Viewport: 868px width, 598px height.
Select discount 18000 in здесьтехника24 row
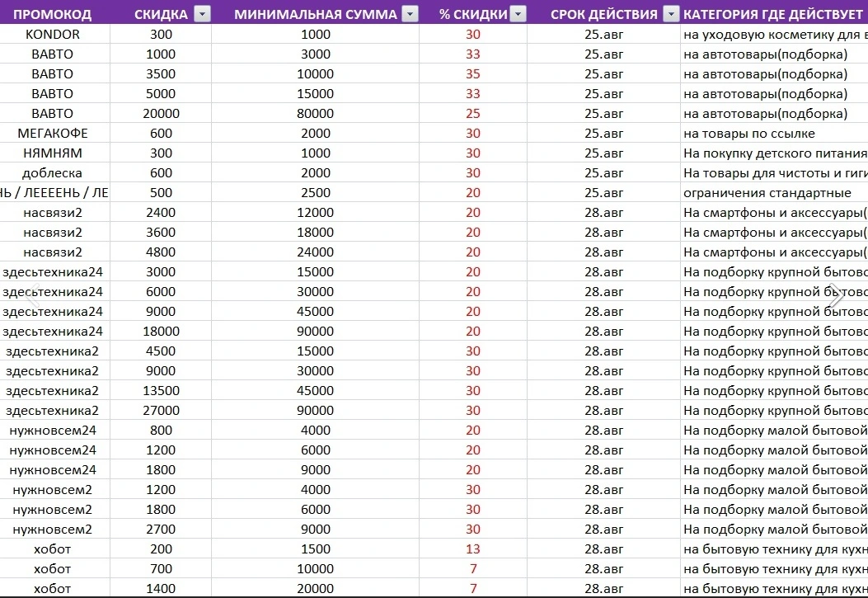161,332
